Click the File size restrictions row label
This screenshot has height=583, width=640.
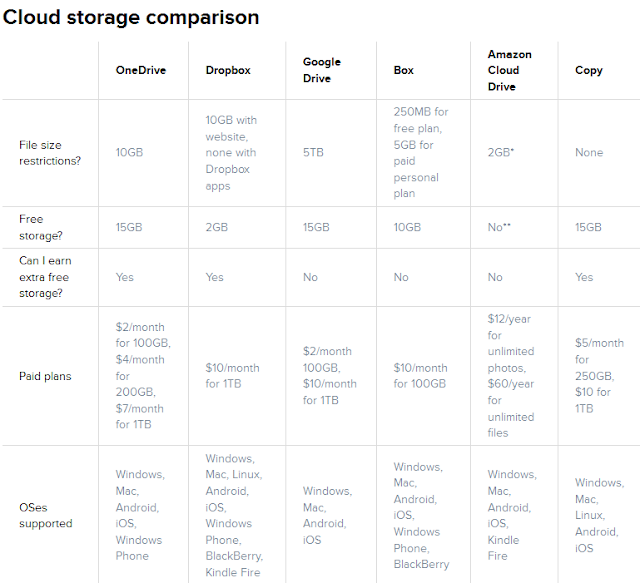[x=50, y=153]
